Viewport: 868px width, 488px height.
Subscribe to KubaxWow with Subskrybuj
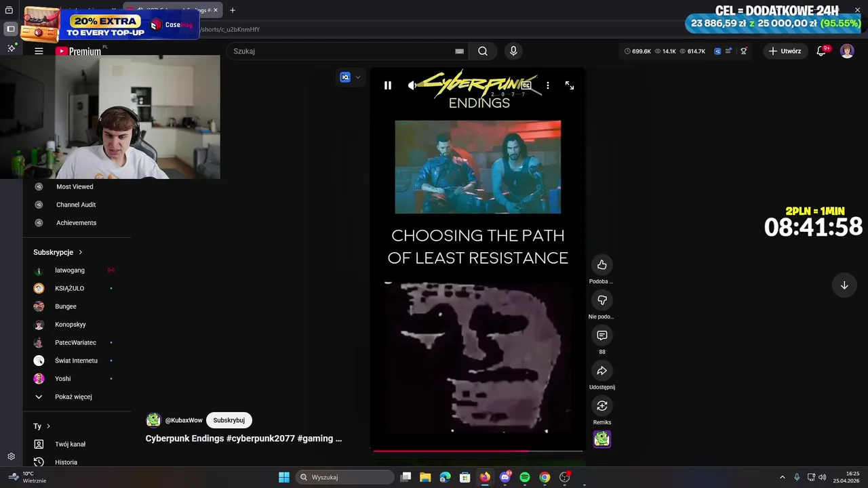pos(229,420)
